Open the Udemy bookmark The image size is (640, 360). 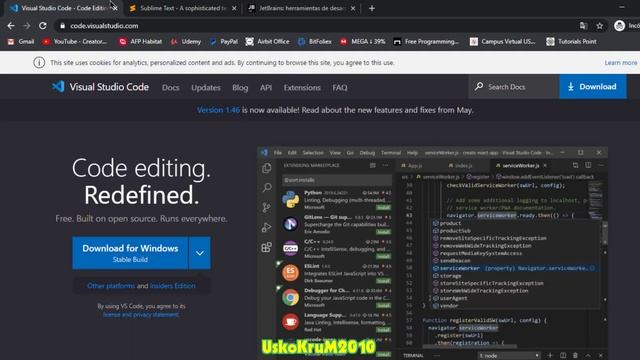186,42
